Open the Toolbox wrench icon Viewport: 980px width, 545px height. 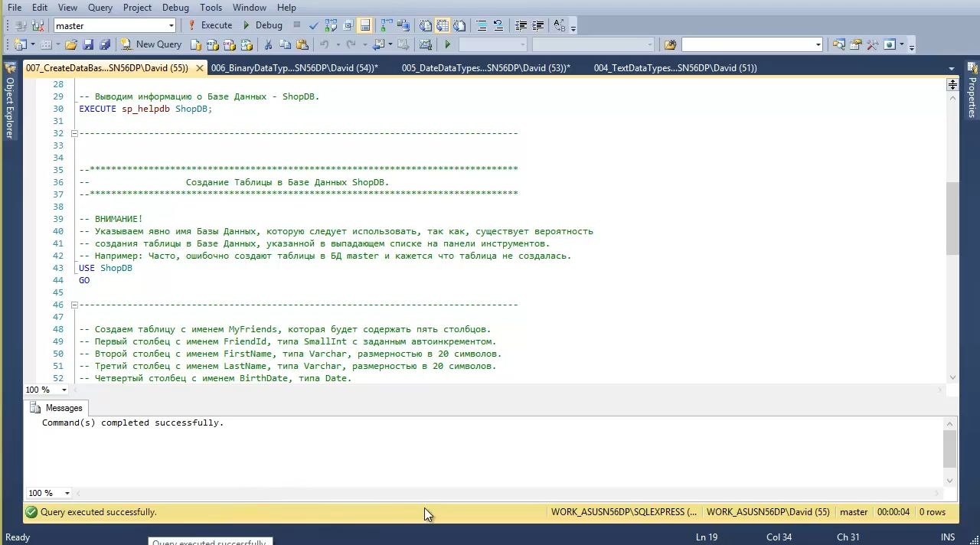coord(872,44)
